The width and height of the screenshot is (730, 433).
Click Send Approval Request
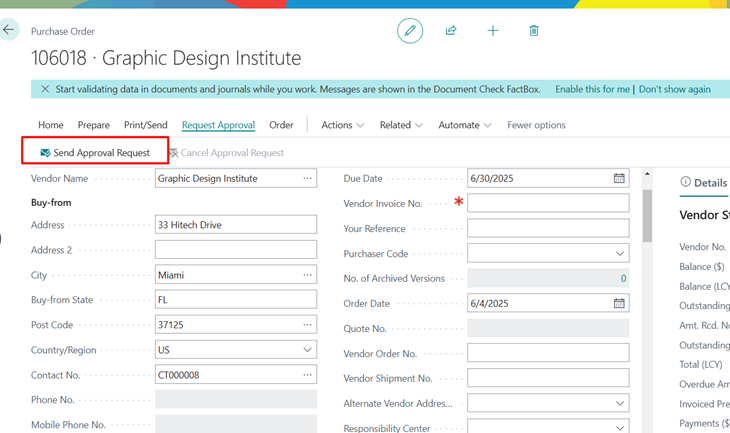pos(95,153)
